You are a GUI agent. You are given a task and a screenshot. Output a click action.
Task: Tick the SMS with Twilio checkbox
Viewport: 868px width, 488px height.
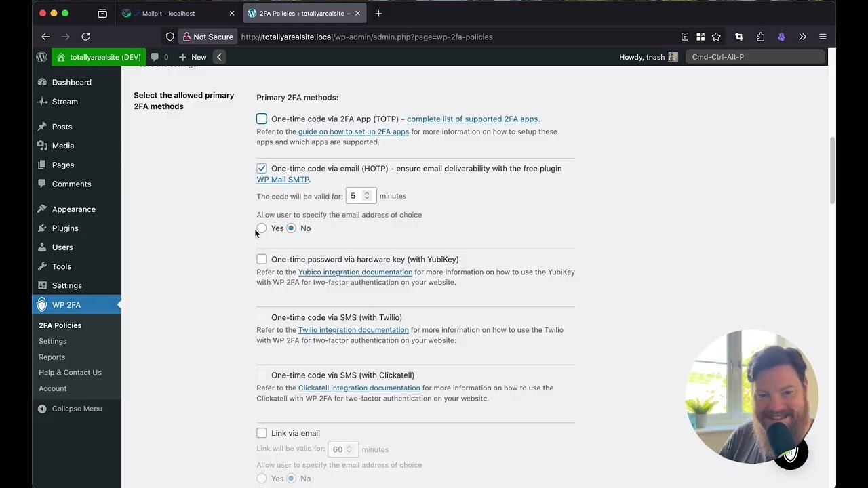(262, 317)
